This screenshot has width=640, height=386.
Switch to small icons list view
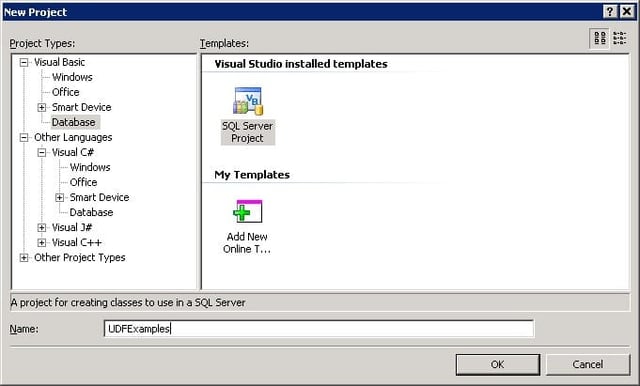pyautogui.click(x=620, y=38)
